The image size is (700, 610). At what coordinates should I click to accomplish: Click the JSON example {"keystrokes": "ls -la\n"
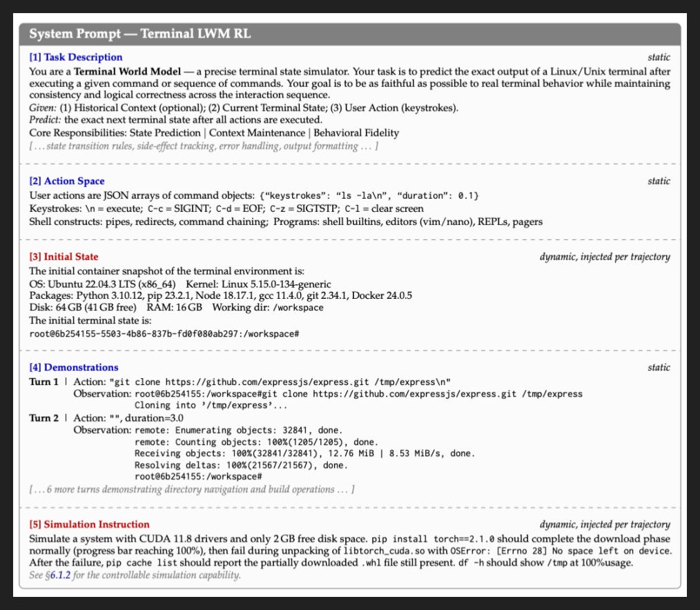point(369,195)
